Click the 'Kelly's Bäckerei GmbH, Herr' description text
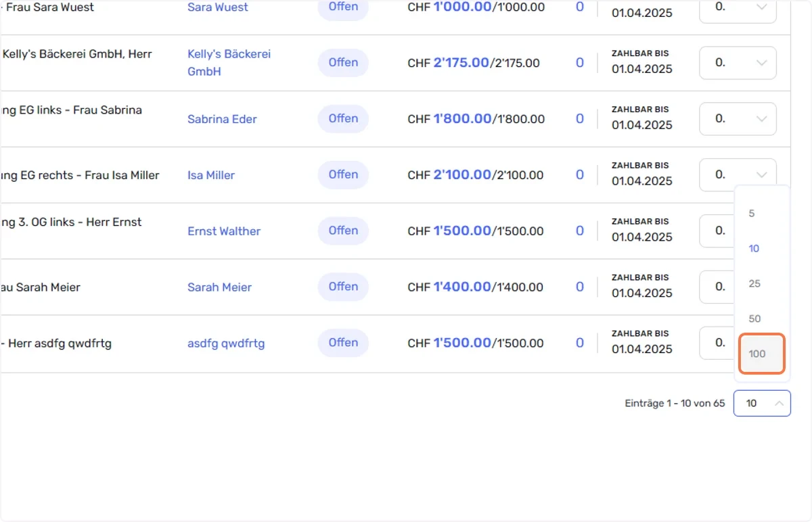 coord(77,54)
